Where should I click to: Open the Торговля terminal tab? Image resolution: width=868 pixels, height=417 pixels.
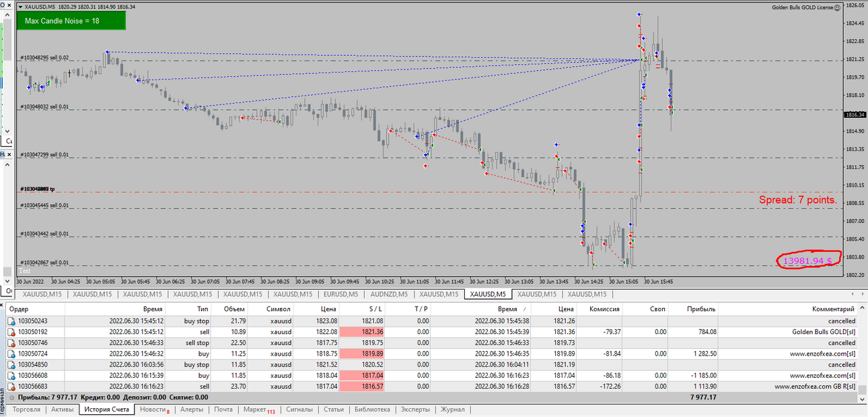coord(27,410)
